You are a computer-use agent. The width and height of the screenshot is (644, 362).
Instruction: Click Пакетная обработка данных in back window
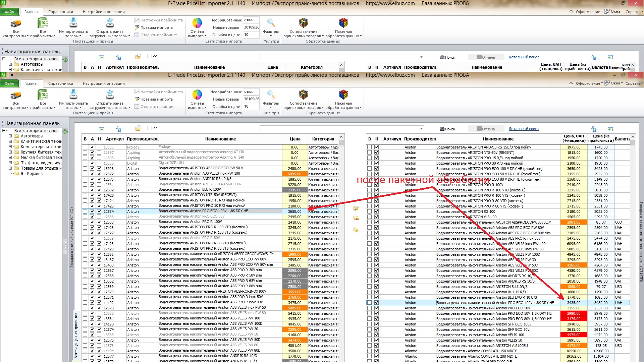pos(343,27)
